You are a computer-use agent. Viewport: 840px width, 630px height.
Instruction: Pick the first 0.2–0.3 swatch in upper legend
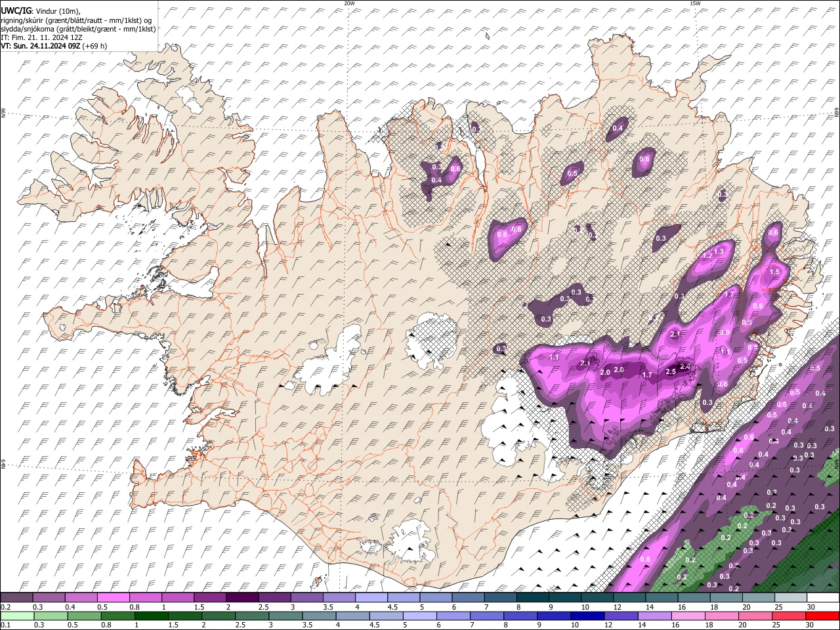tap(17, 598)
